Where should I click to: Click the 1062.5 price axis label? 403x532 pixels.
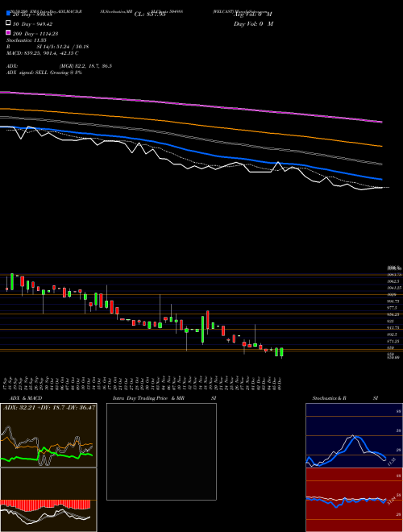(393, 281)
